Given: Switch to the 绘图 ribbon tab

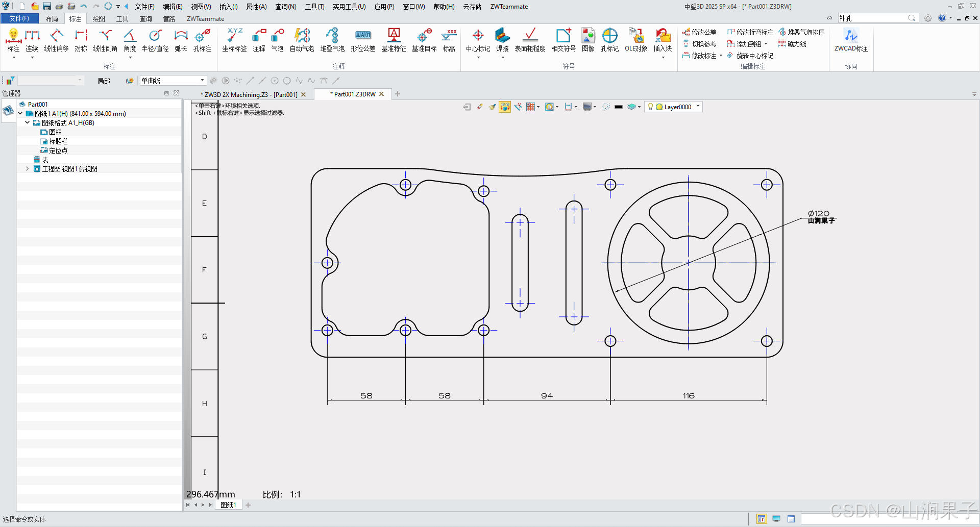Looking at the screenshot, I should click(x=99, y=19).
